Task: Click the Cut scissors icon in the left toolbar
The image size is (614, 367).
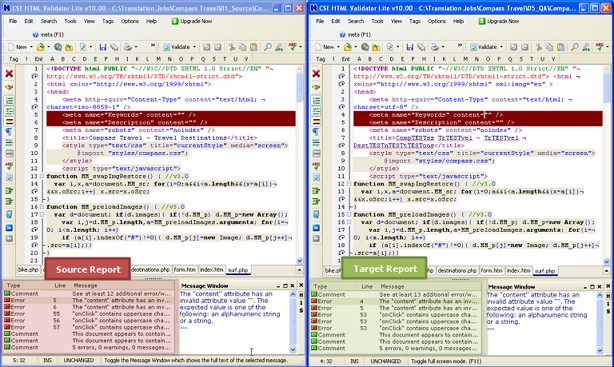Action: point(232,47)
